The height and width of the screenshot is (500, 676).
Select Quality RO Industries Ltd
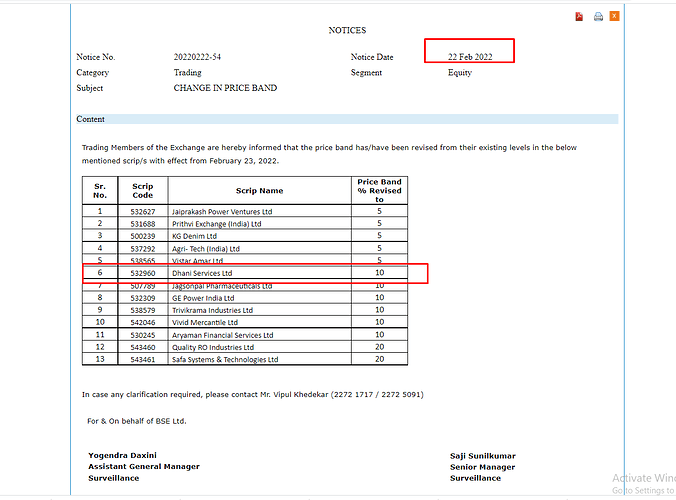tap(213, 347)
